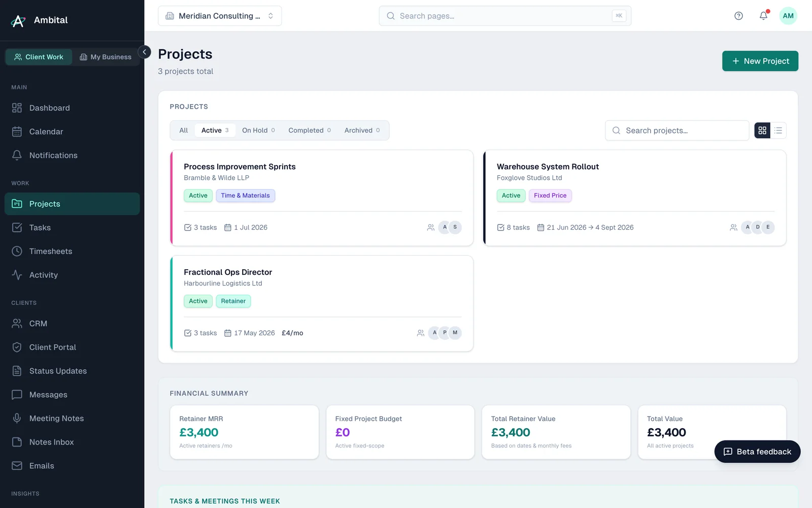Click the £4/mo retainer fee

click(x=292, y=333)
